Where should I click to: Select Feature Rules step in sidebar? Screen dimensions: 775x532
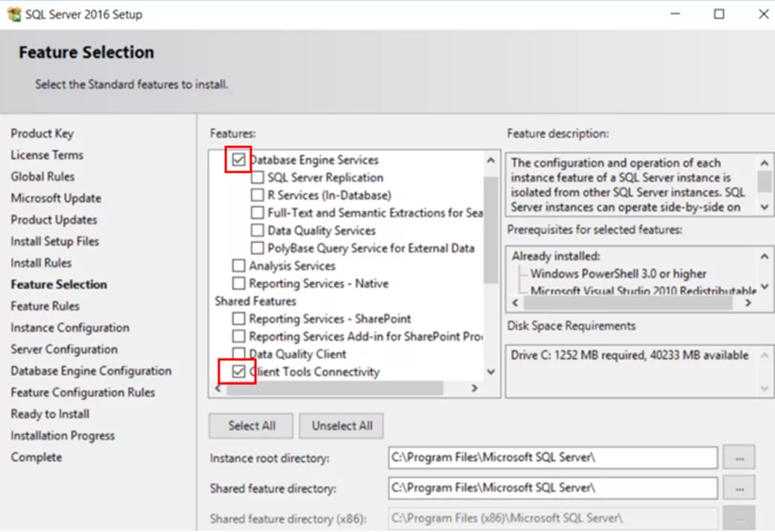pos(45,306)
